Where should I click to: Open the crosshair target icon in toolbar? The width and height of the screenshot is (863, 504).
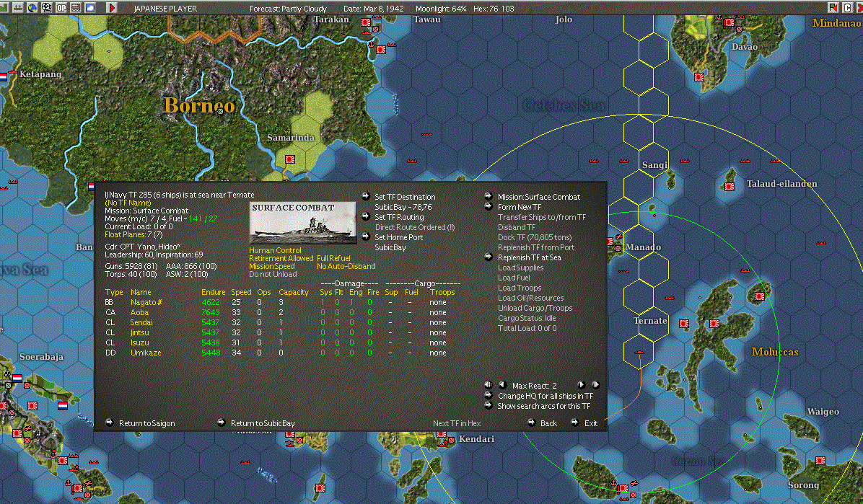pyautogui.click(x=47, y=8)
